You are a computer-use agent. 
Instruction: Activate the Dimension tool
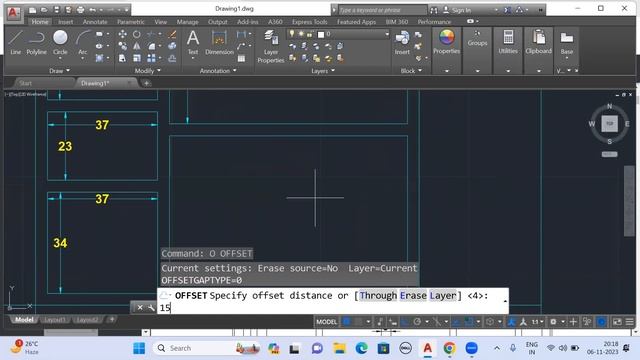tap(219, 42)
